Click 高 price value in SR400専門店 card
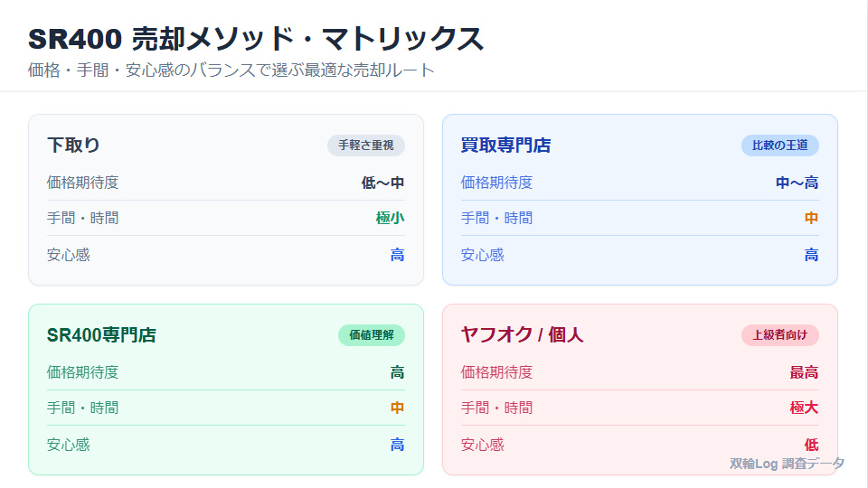 [397, 372]
